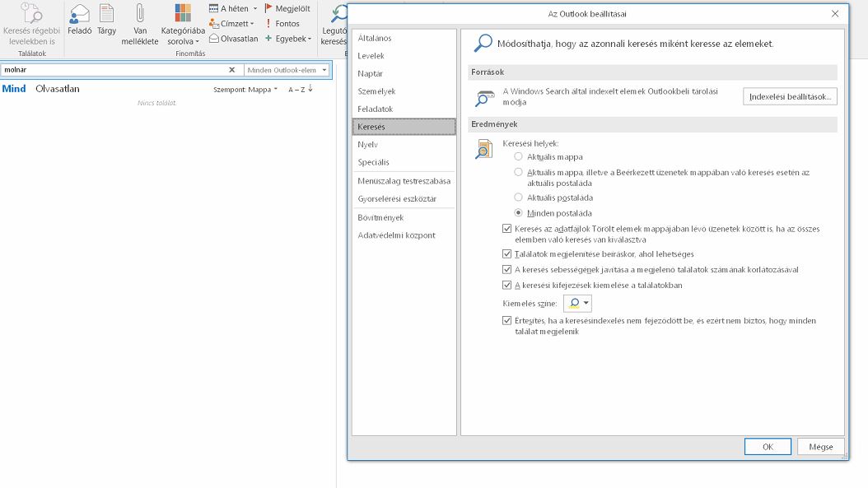Filter by Olvasatlan envelope in ribbon
Image resolution: width=868 pixels, height=488 pixels.
tap(234, 39)
